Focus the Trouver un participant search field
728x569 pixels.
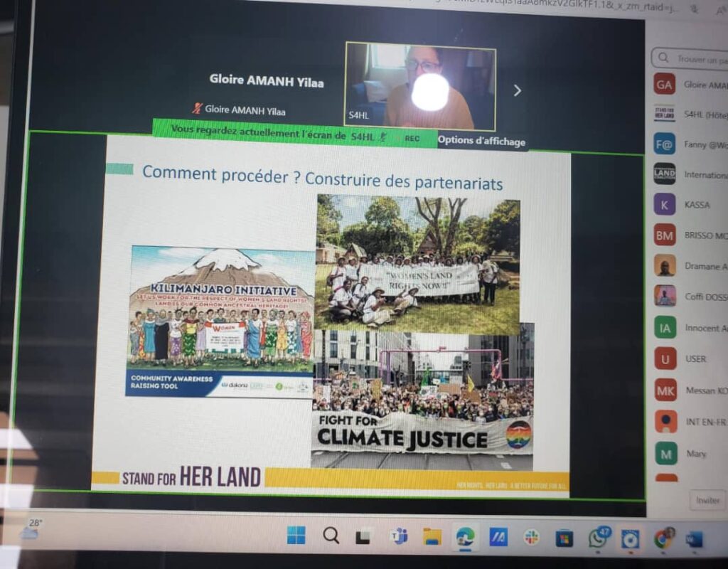coord(690,58)
